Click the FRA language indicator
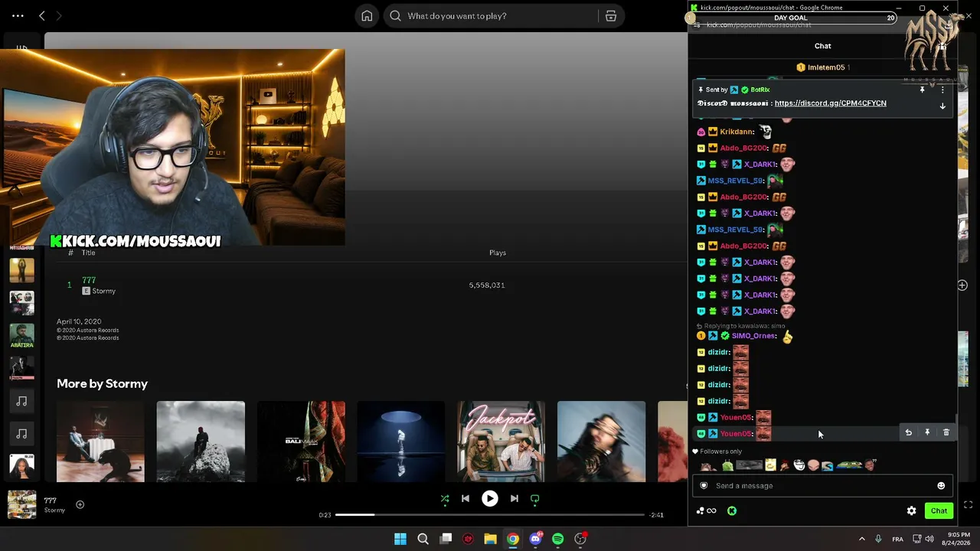980x551 pixels. 897,540
